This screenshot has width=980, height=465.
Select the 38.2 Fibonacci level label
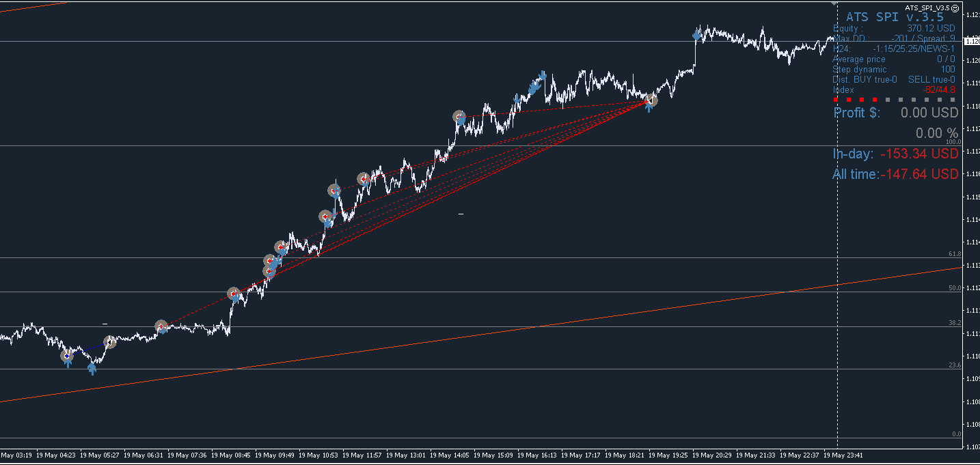(x=955, y=323)
